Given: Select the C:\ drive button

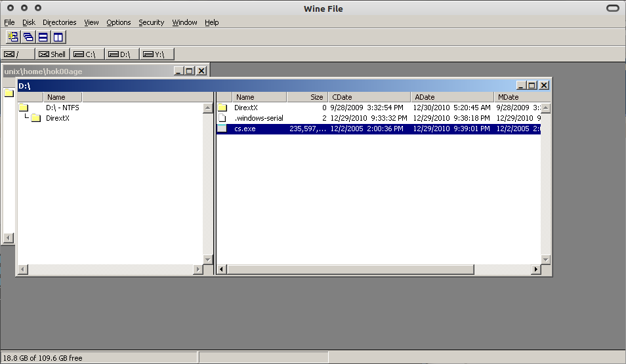Looking at the screenshot, I should click(87, 54).
